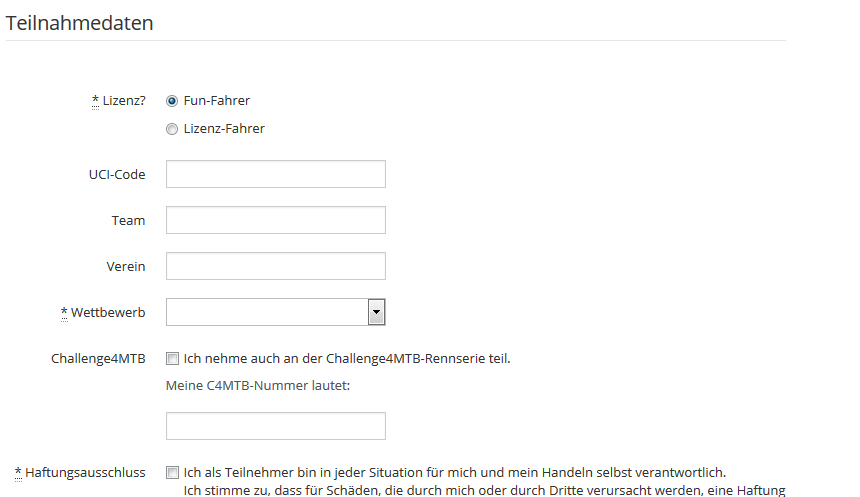860x497 pixels.
Task: Click the Teilnahmedaten section heading
Action: (x=80, y=23)
